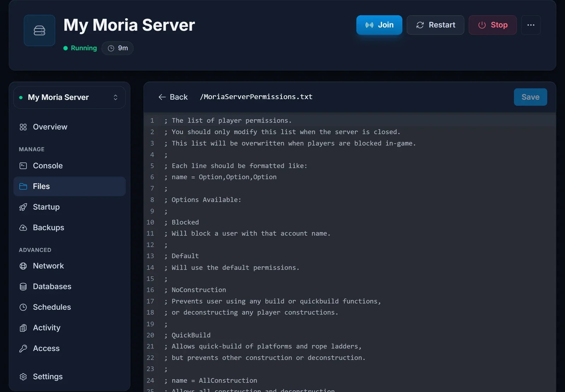565x392 pixels.
Task: Select Files in the sidebar
Action: point(70,186)
